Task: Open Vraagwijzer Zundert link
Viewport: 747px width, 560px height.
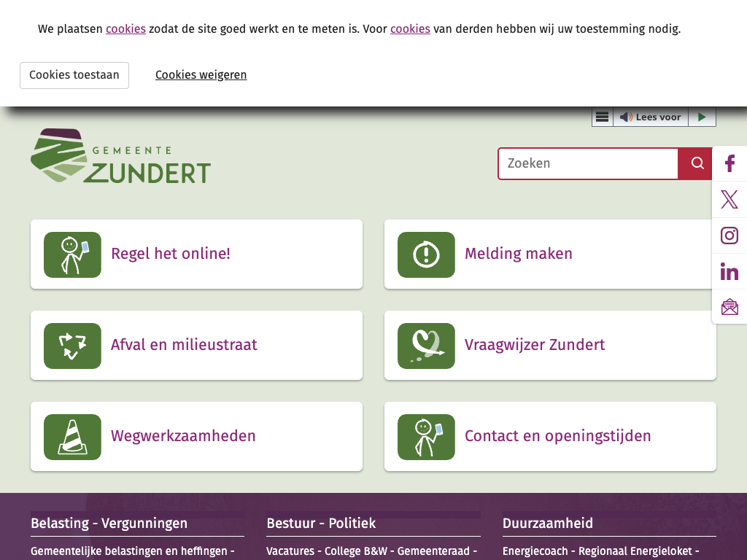Action: 535,345
